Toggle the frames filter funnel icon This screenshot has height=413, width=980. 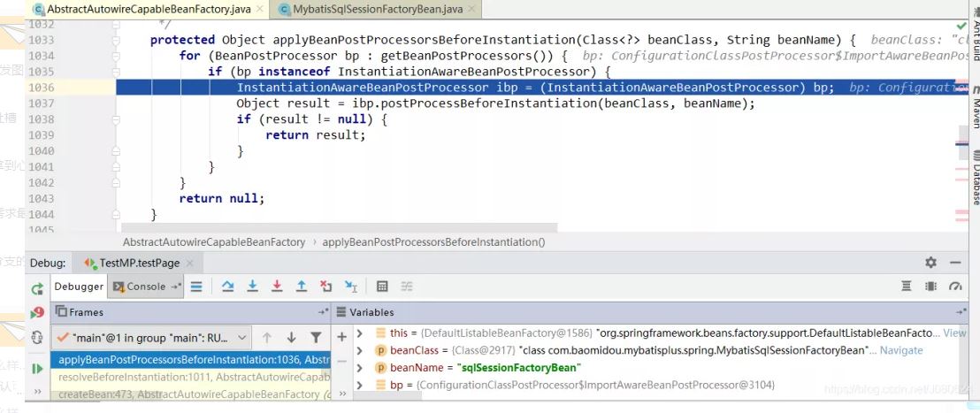click(316, 337)
